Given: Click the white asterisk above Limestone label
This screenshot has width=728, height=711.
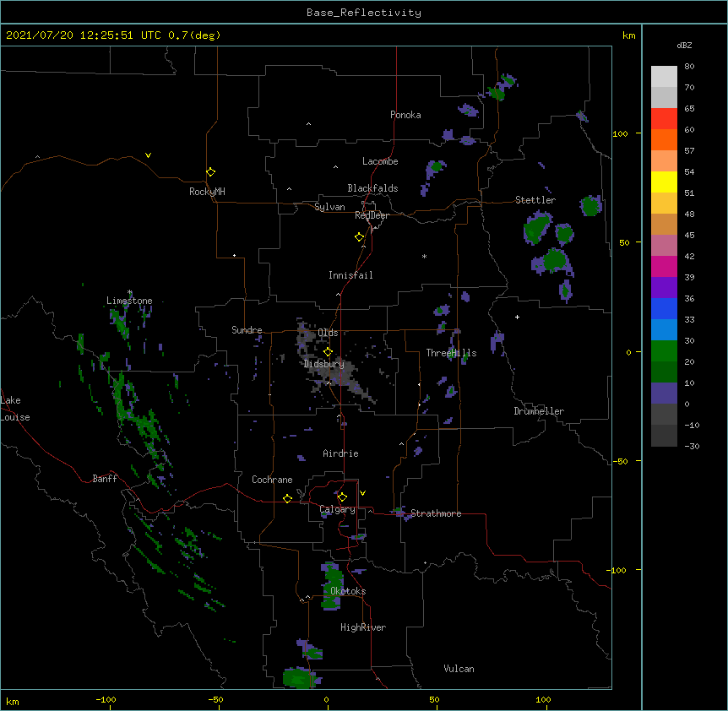Looking at the screenshot, I should click(x=130, y=292).
